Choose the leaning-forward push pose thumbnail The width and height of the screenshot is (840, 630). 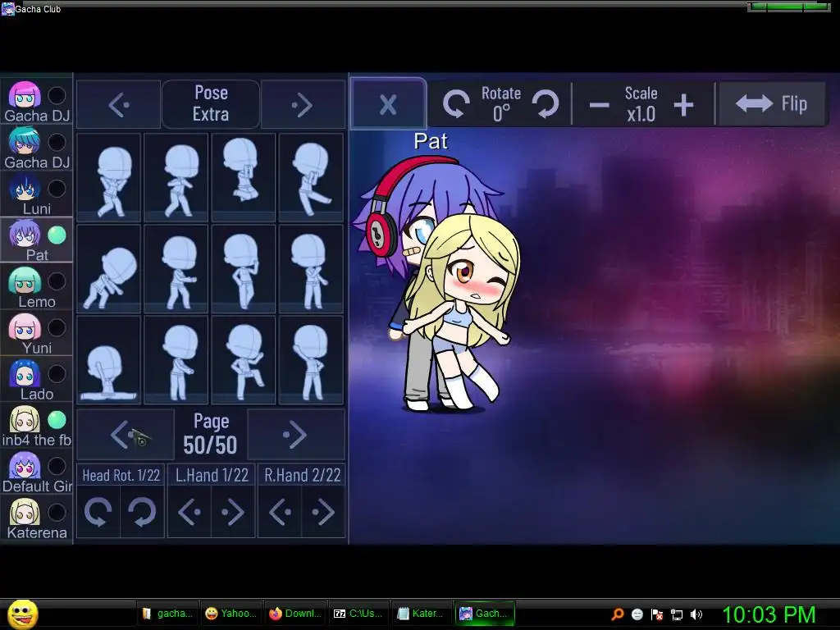(x=109, y=269)
